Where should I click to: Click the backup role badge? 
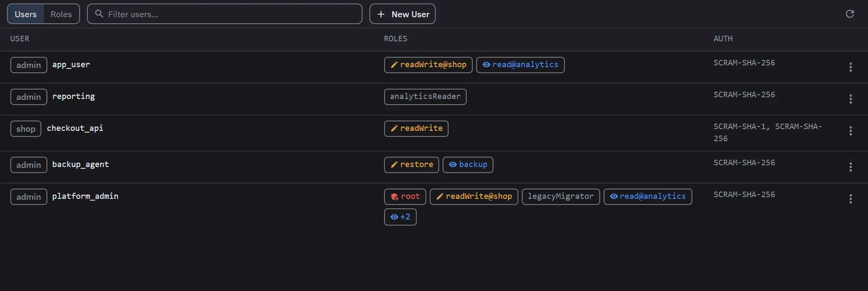(468, 165)
